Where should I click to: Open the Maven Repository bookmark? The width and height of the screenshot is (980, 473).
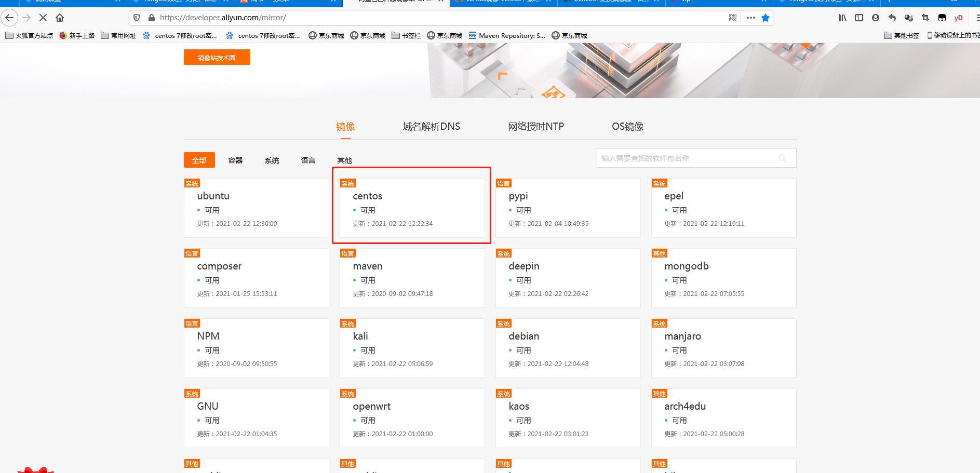[x=507, y=35]
